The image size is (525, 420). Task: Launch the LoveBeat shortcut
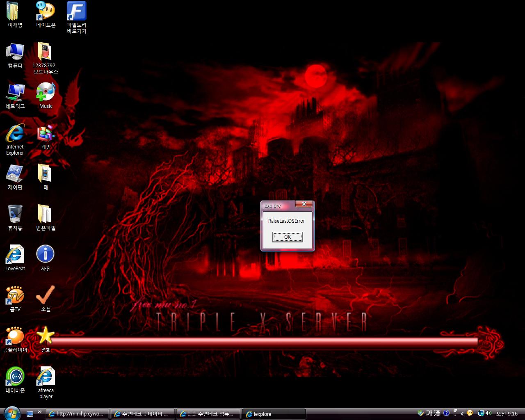(x=15, y=258)
